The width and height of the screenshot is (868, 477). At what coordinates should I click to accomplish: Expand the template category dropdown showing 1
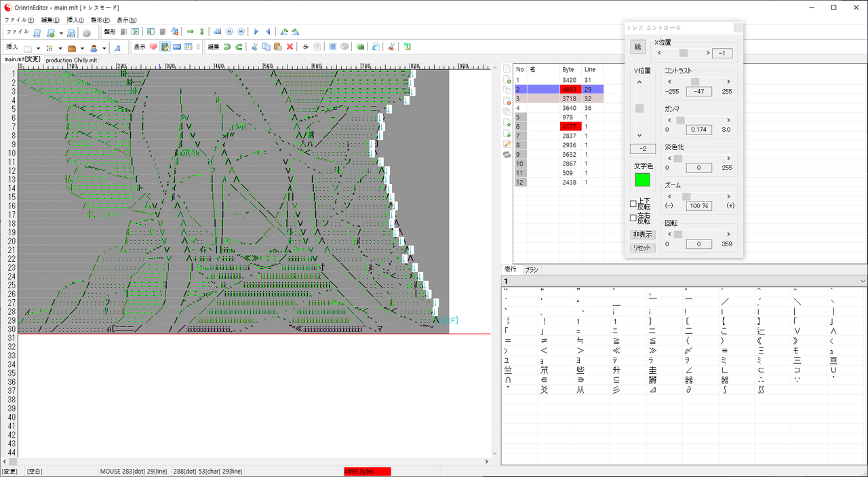[862, 281]
